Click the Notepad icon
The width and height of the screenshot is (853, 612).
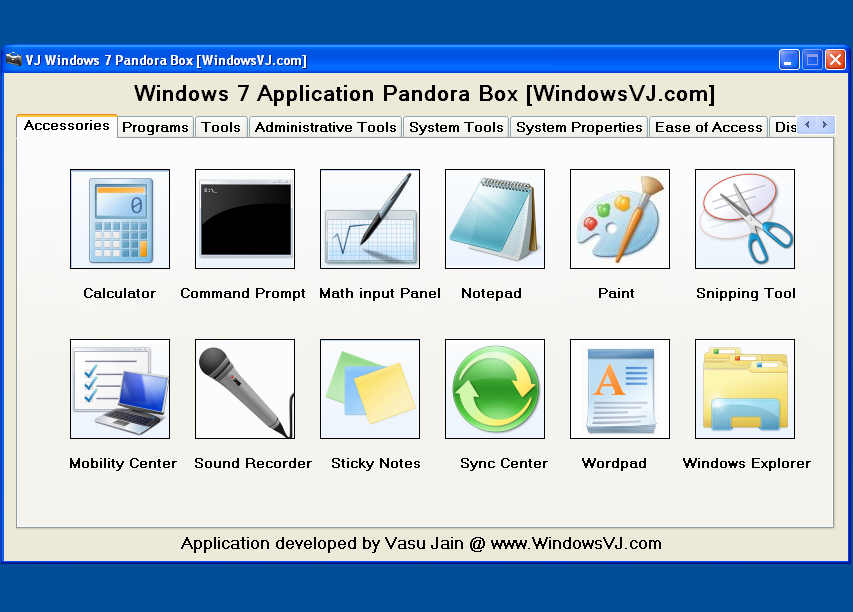tap(495, 219)
